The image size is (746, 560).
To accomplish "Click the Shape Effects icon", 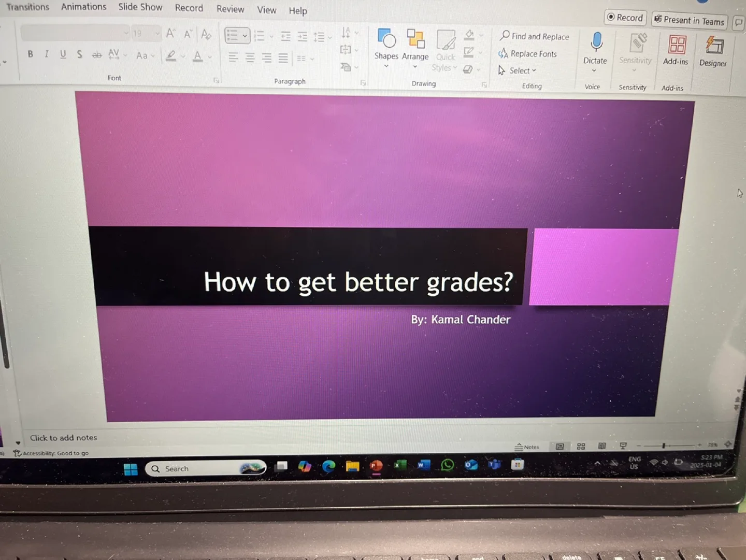I will pyautogui.click(x=468, y=69).
